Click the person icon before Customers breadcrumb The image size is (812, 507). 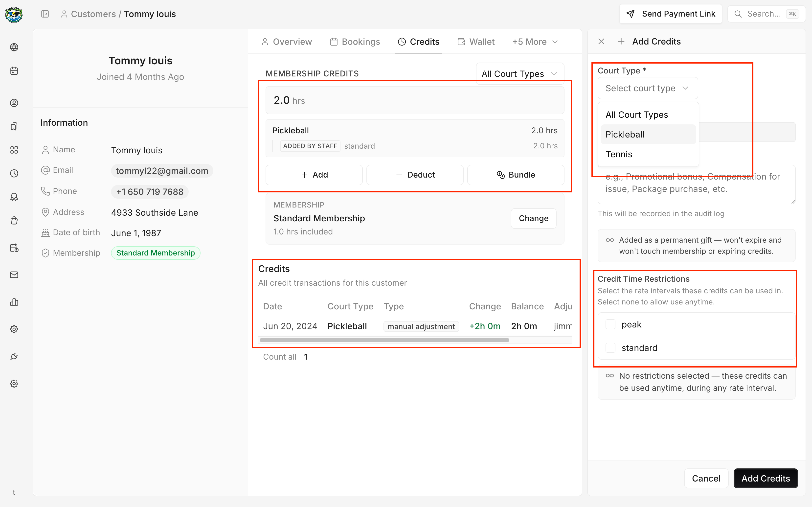(x=64, y=14)
